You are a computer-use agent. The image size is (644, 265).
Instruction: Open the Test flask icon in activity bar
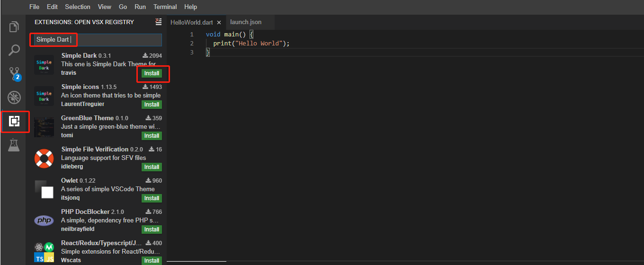[x=14, y=145]
